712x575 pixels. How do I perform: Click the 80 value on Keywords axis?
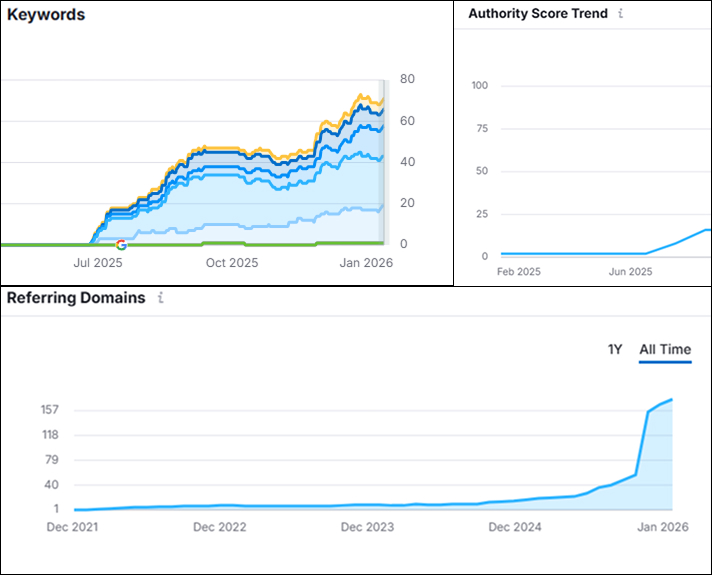click(x=407, y=79)
